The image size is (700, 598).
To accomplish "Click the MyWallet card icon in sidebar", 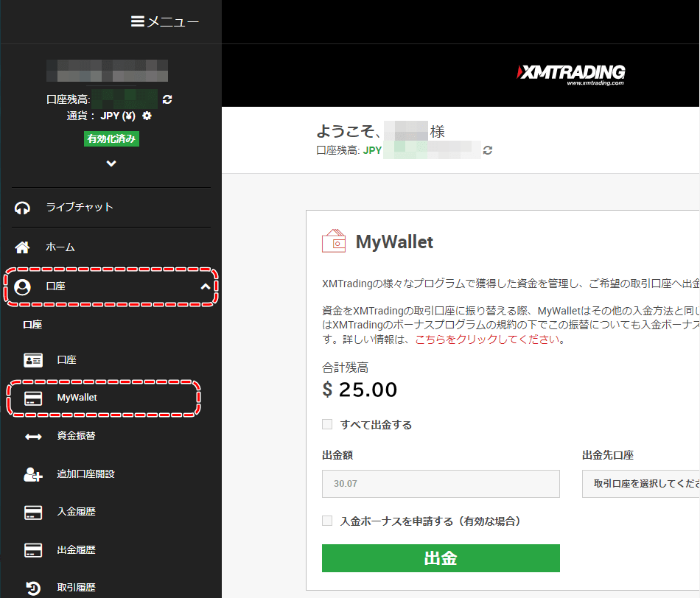I will pos(33,398).
